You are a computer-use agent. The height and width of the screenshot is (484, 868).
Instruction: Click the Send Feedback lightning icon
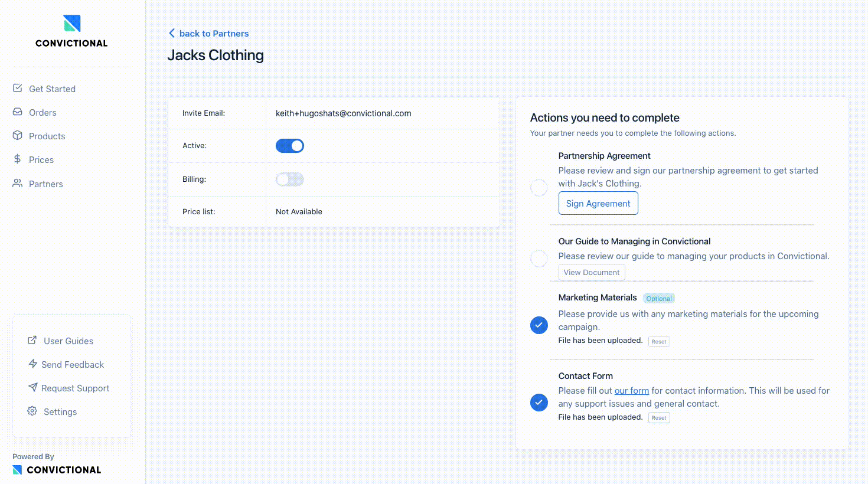[x=33, y=364]
